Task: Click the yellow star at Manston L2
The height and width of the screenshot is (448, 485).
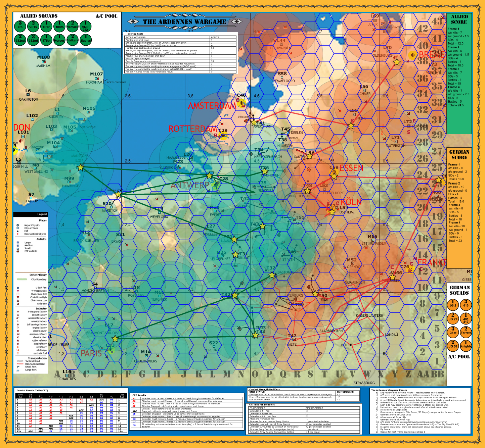Action: tap(80, 167)
